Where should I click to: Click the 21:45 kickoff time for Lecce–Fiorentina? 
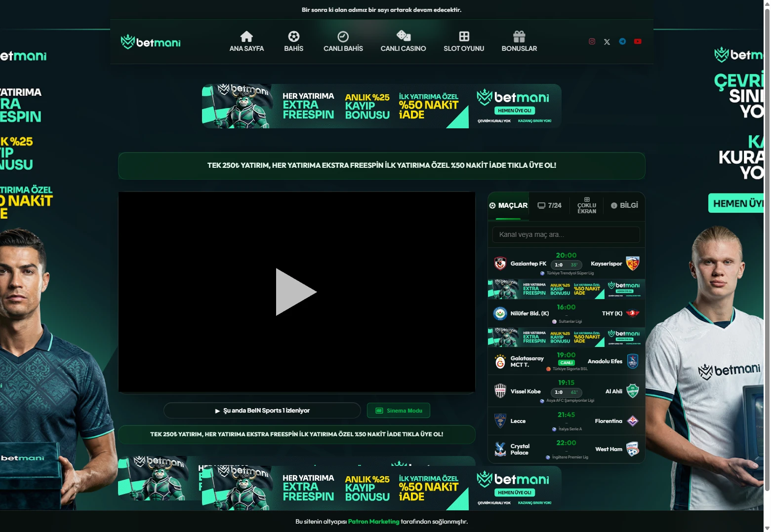(x=567, y=415)
